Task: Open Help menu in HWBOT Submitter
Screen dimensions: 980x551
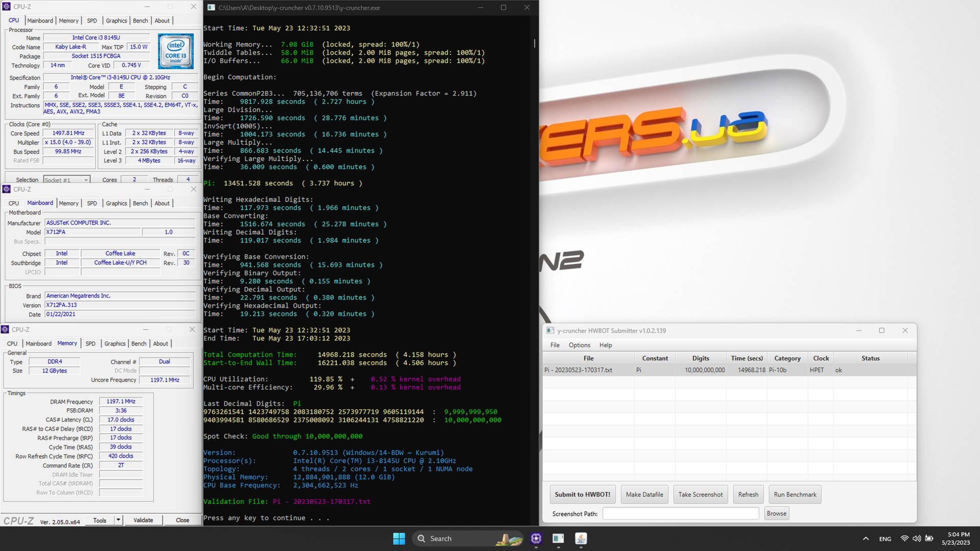Action: coord(605,345)
